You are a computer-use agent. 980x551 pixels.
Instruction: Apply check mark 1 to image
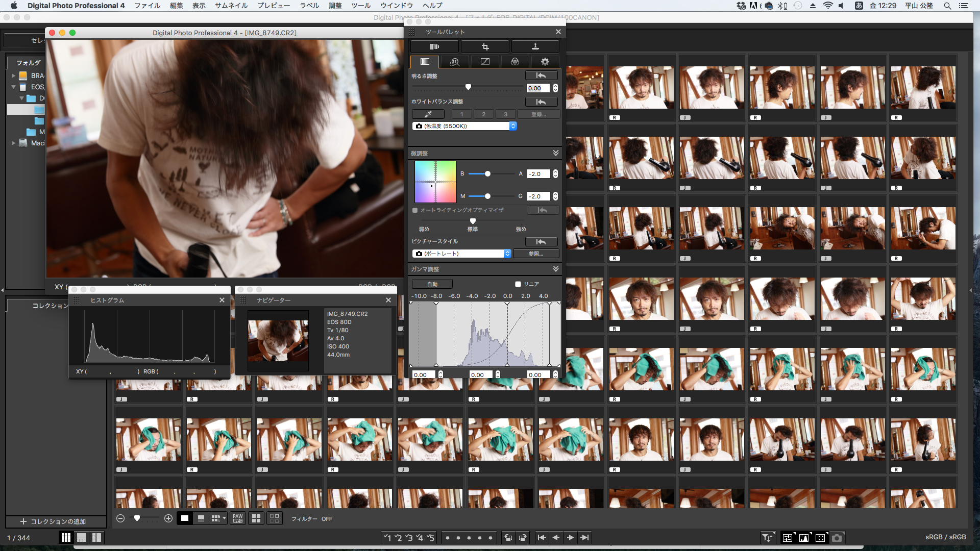coord(387,537)
